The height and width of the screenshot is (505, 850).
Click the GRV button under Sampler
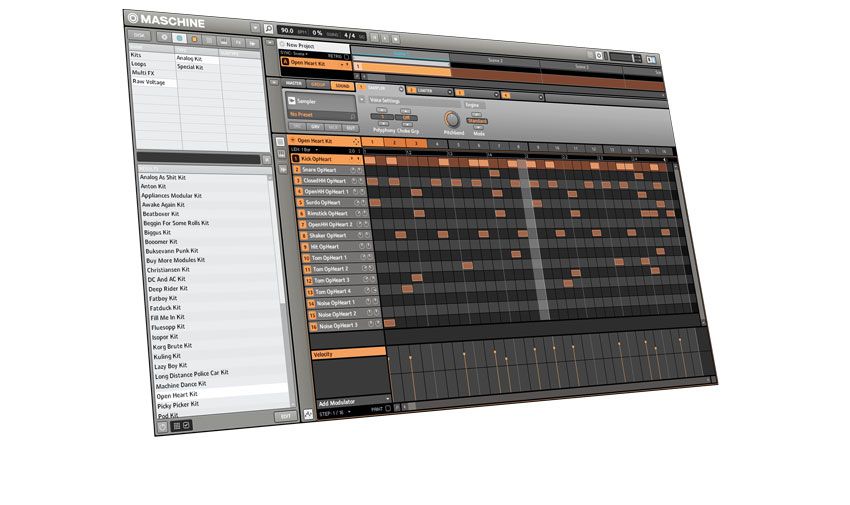pos(315,127)
